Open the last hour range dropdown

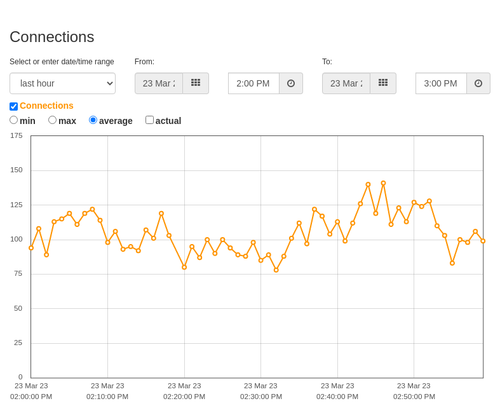click(63, 83)
